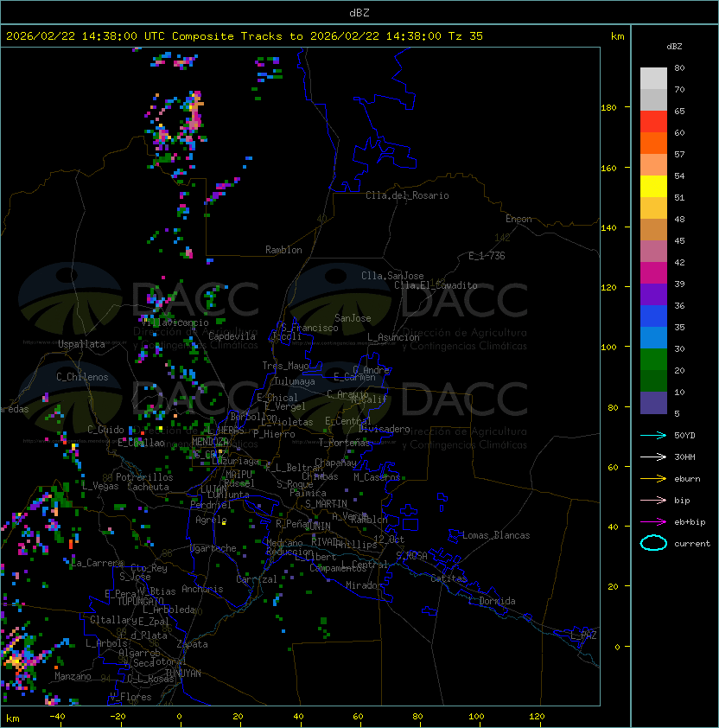Click the '180' tick on right km axis

tap(608, 108)
